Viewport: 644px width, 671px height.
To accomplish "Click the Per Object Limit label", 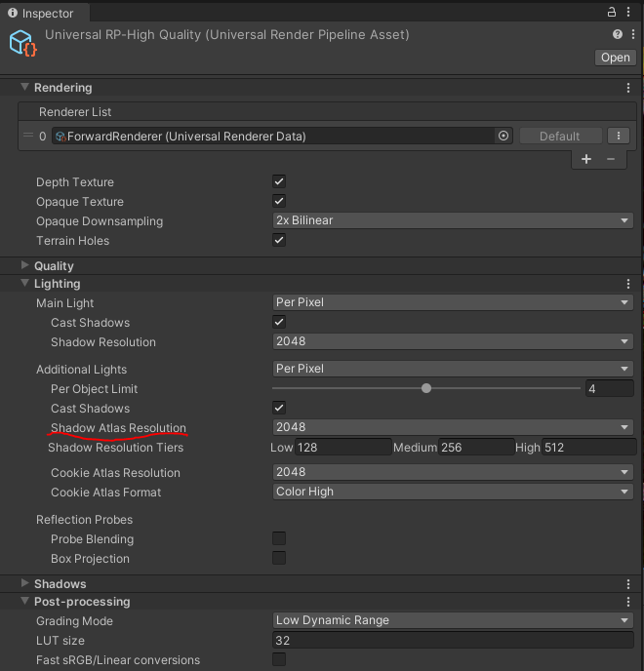I will (95, 389).
